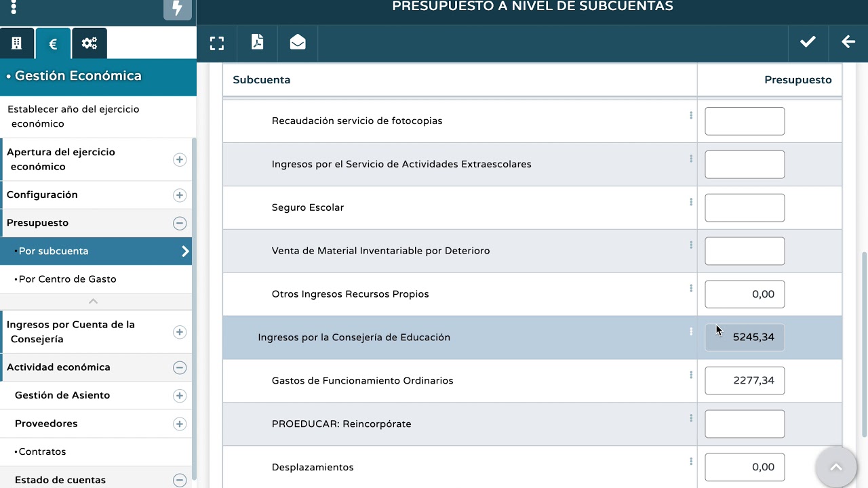868x488 pixels.
Task: Expand 'Ingresos por Cuenta de la Consejería'
Action: pos(180,332)
